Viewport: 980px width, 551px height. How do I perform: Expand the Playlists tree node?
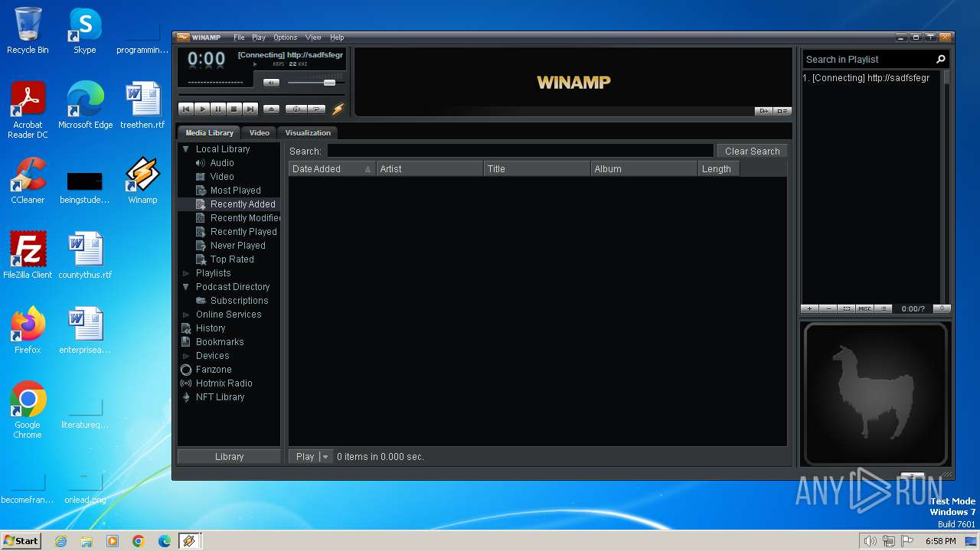point(185,273)
